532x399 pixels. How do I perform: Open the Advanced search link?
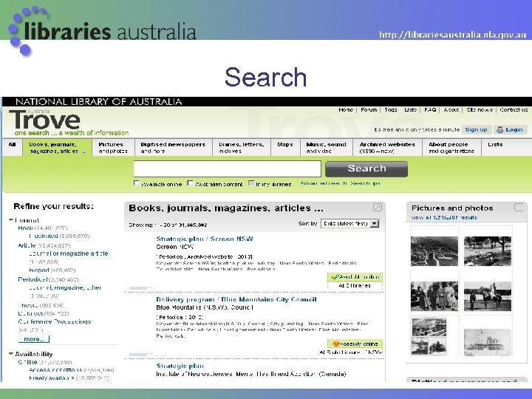click(324, 183)
